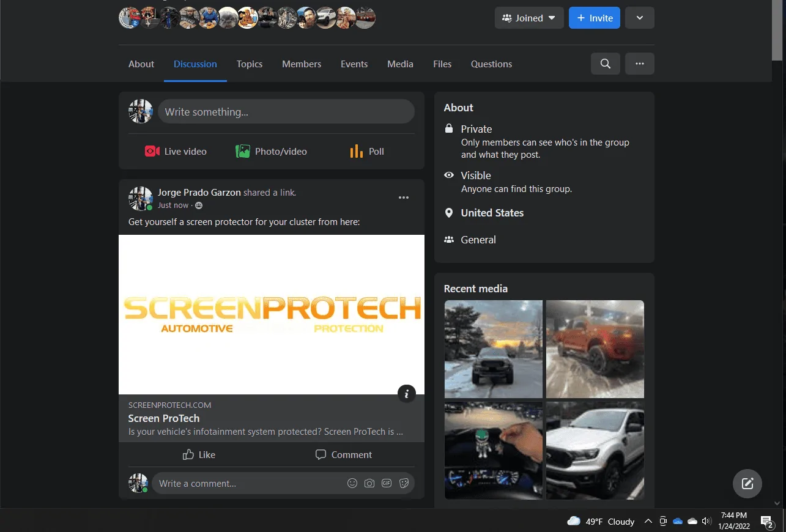Click the 'General' group type text
This screenshot has width=786, height=532.
pos(478,240)
